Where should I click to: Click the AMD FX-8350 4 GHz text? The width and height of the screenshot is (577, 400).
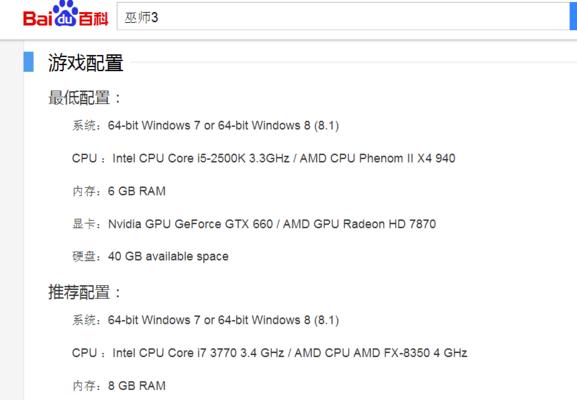point(410,353)
